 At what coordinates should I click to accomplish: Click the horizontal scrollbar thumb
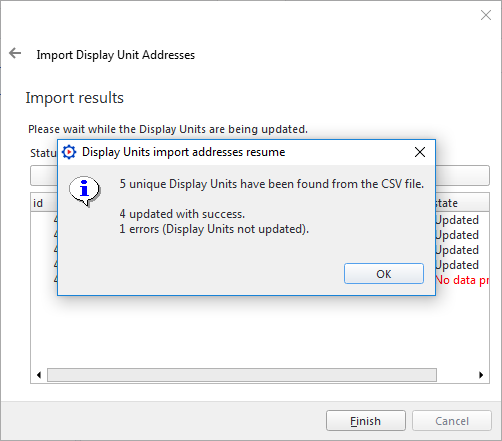(242, 375)
